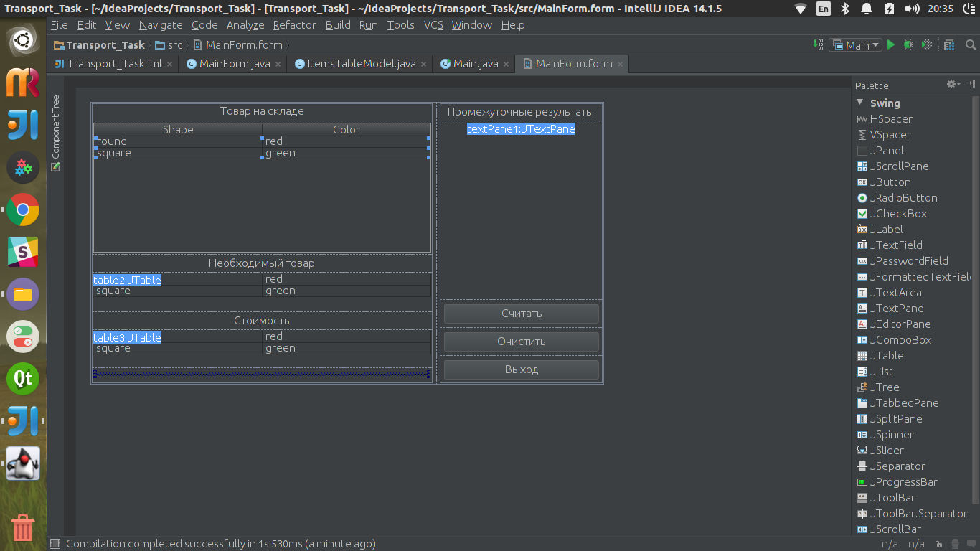Select JFormattedTextField palette item

coord(914,277)
